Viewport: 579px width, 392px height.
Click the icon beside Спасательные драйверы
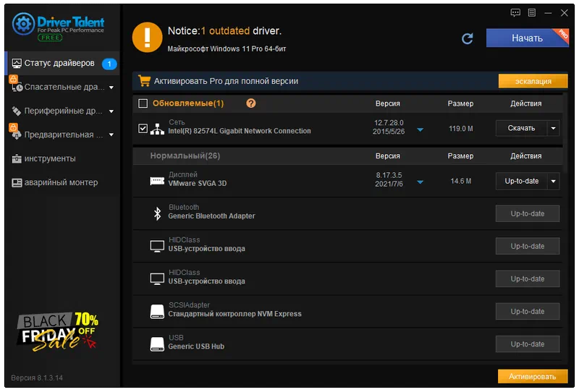[17, 88]
